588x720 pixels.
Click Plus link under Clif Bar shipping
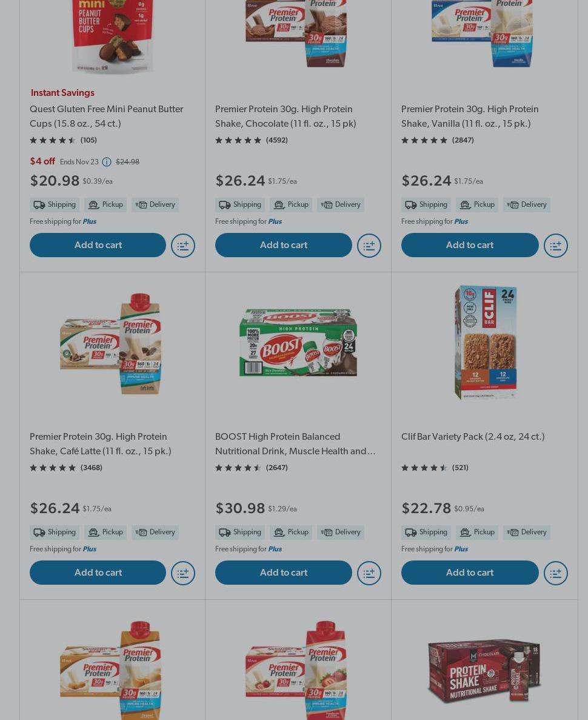point(461,549)
